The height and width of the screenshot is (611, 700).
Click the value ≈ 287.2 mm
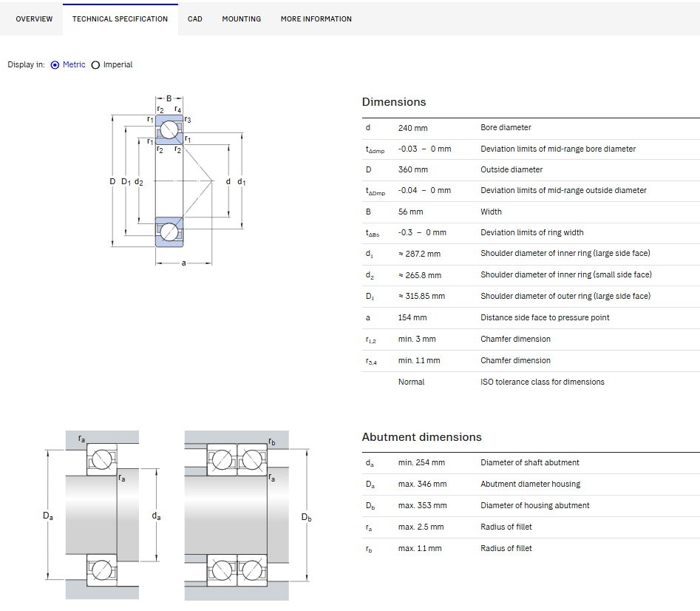tap(419, 254)
